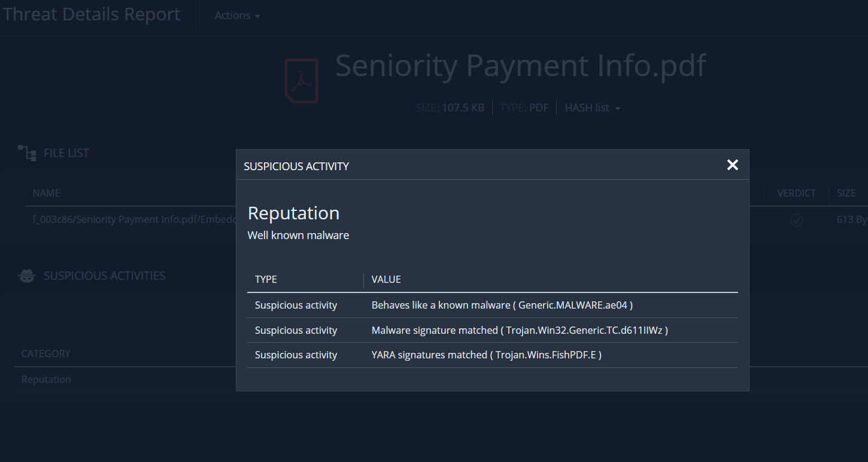Click the SIZE column header
The image size is (868, 462).
click(846, 193)
